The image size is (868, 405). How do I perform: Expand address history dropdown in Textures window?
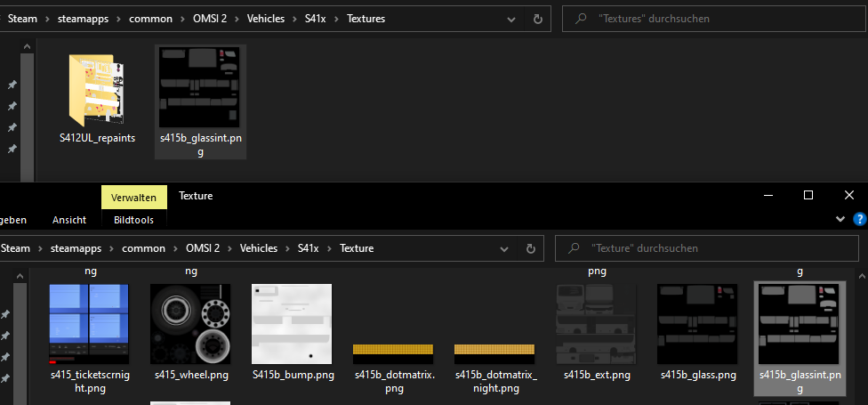click(510, 19)
